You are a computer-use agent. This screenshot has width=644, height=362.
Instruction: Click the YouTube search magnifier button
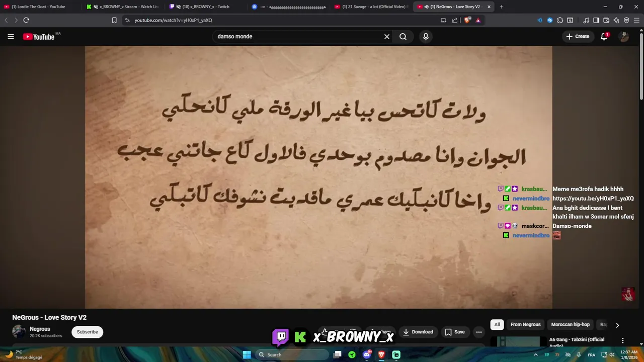pos(403,36)
